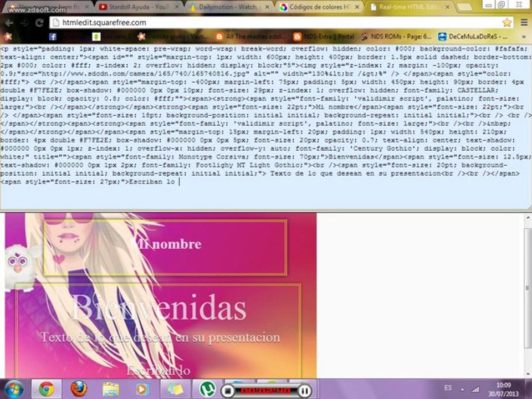Image resolution: width=532 pixels, height=399 pixels.
Task: Reload the page with the refresh icon
Action: tap(39, 23)
